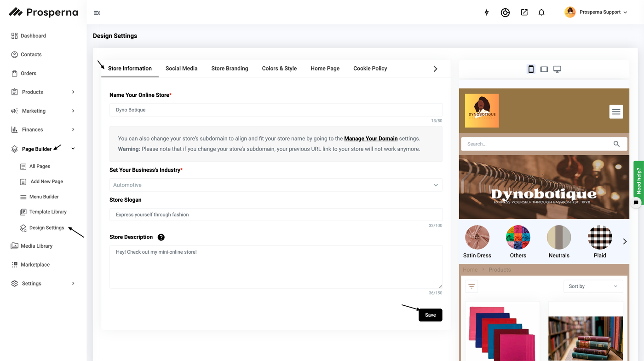Open the Colors & Style tab
Screen dimensions: 644x361
279,69
